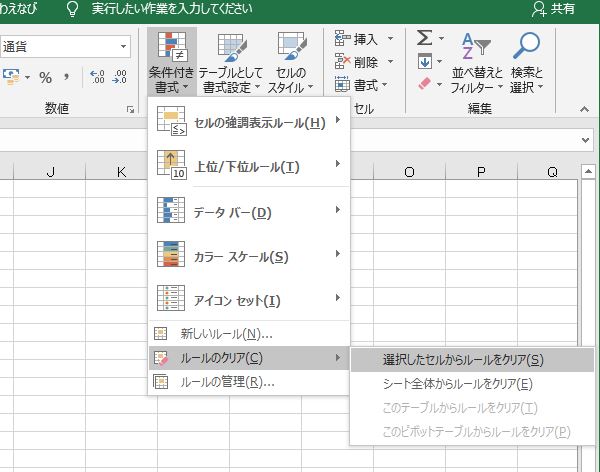Click the Insert cells (挿入) icon

(x=342, y=38)
